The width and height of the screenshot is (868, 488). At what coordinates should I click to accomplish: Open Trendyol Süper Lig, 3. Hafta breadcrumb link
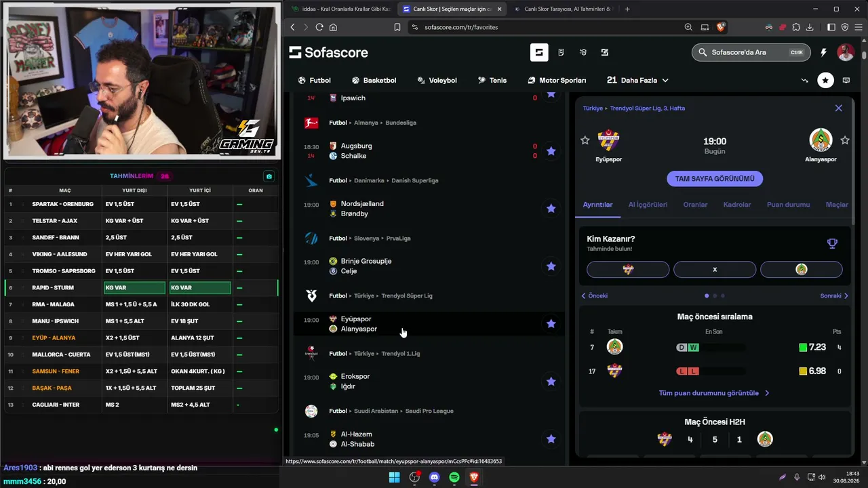tap(648, 108)
